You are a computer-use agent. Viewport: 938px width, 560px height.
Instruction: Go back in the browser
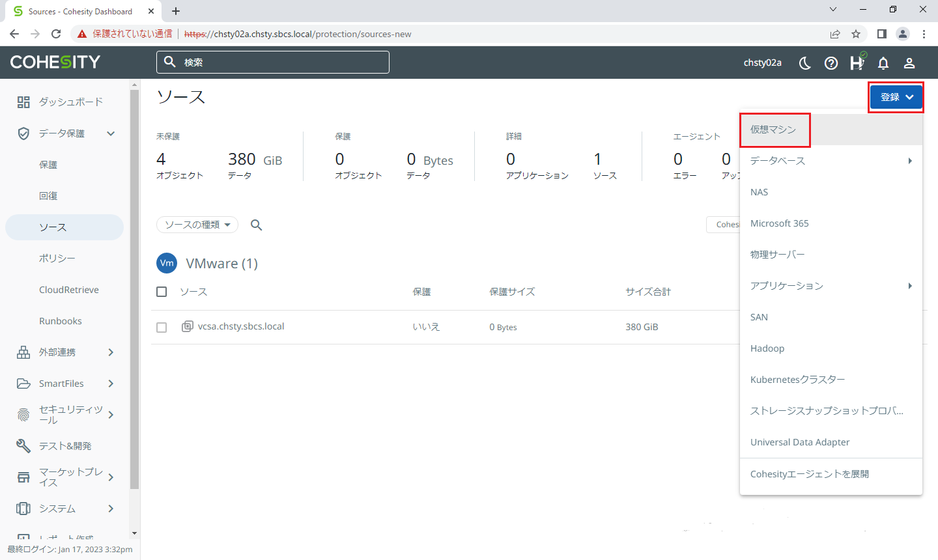click(x=14, y=34)
